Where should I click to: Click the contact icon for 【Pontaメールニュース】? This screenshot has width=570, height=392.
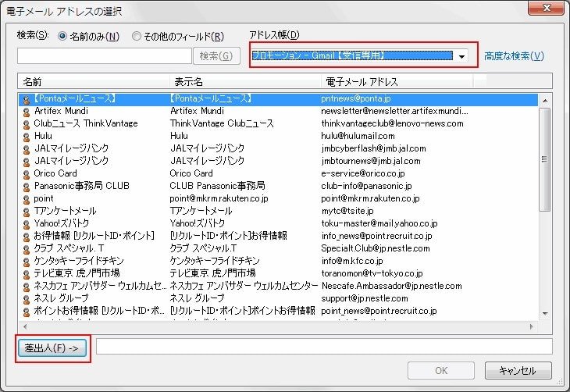point(27,100)
